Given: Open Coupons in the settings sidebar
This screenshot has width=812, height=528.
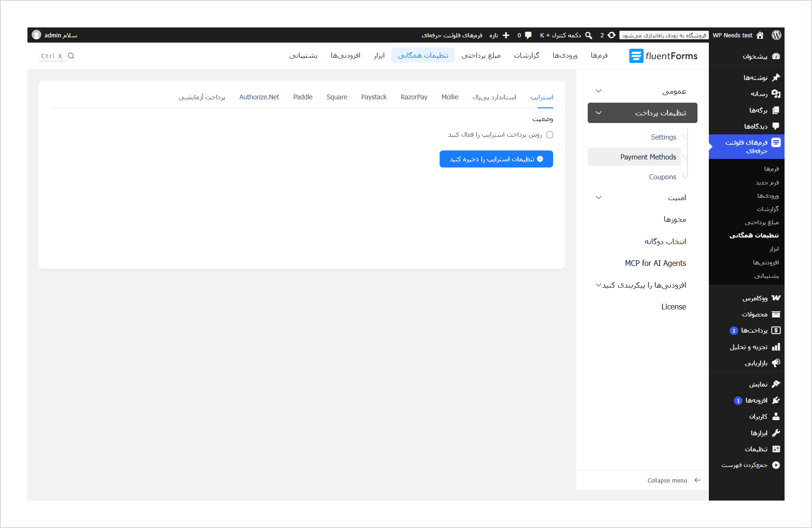Looking at the screenshot, I should pos(662,177).
